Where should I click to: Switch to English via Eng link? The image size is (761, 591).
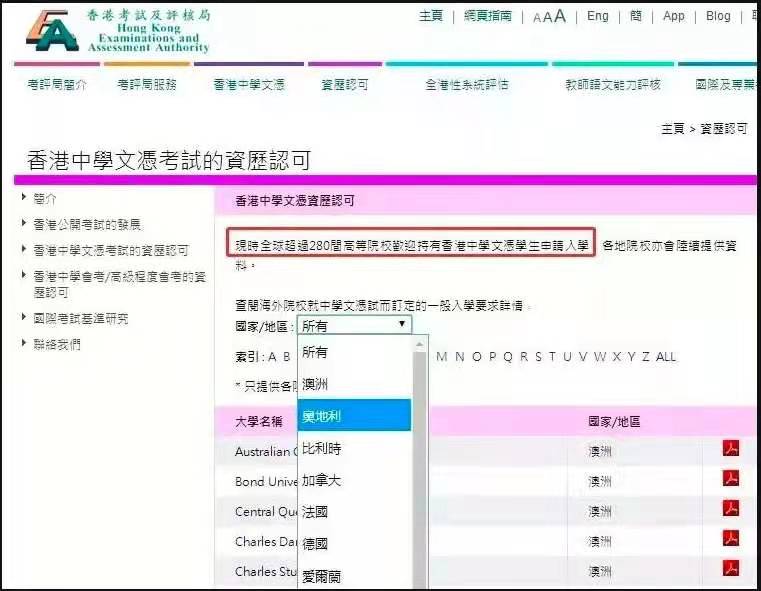coord(597,16)
